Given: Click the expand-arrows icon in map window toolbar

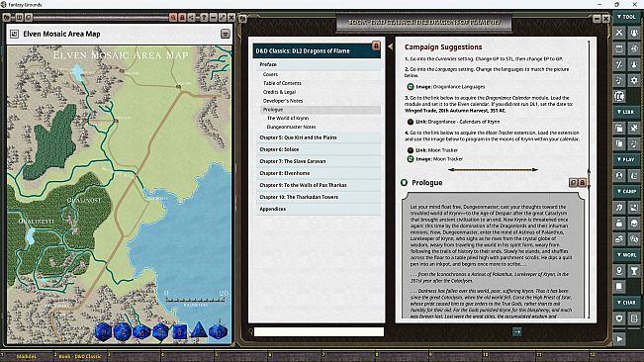Looking at the screenshot, I should point(223,18).
